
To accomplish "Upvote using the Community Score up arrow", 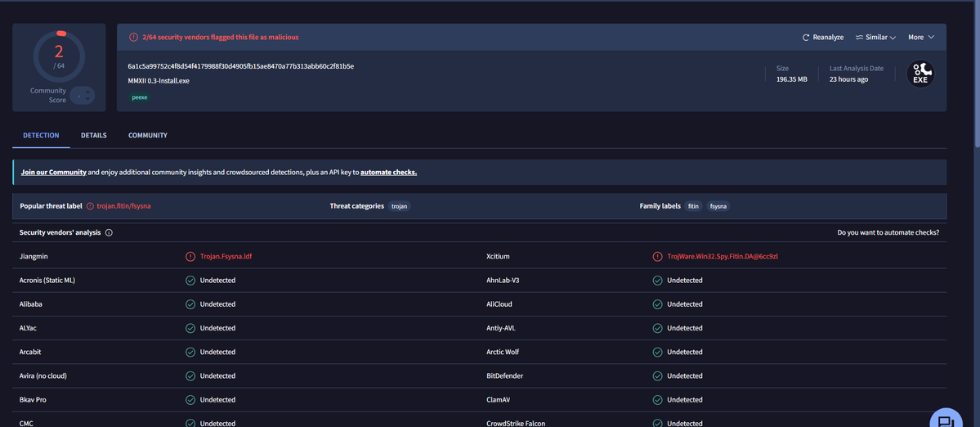I will (88, 92).
